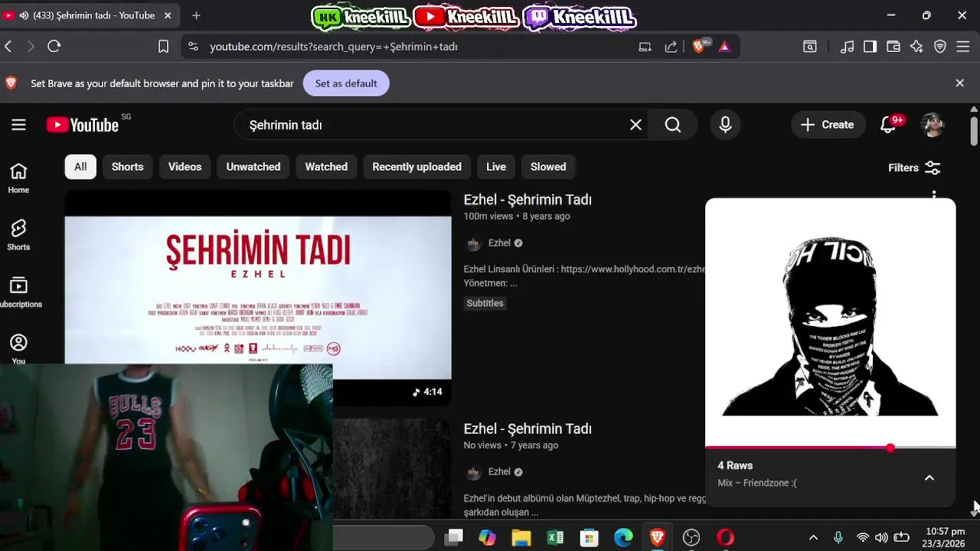Open Brave playlist music icon

(x=847, y=47)
